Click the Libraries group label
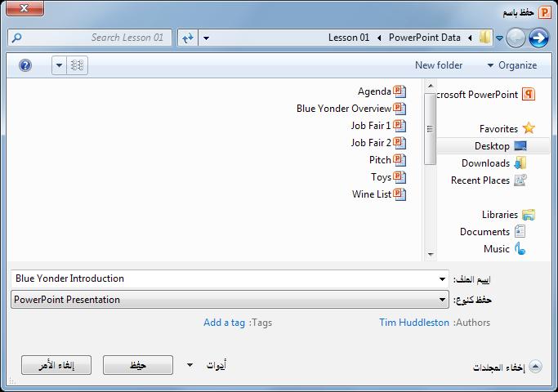The height and width of the screenshot is (392, 558). (500, 215)
